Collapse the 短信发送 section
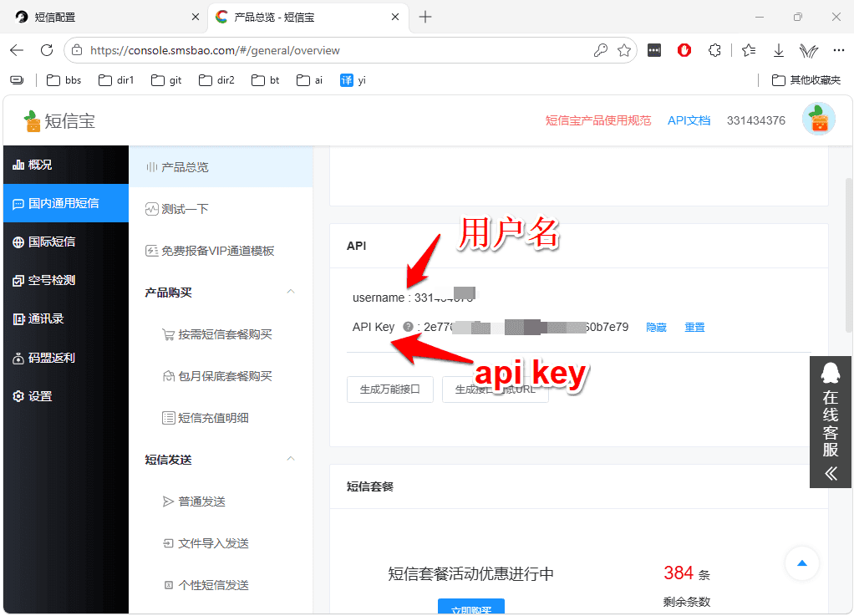Image resolution: width=854 pixels, height=616 pixels. (291, 459)
